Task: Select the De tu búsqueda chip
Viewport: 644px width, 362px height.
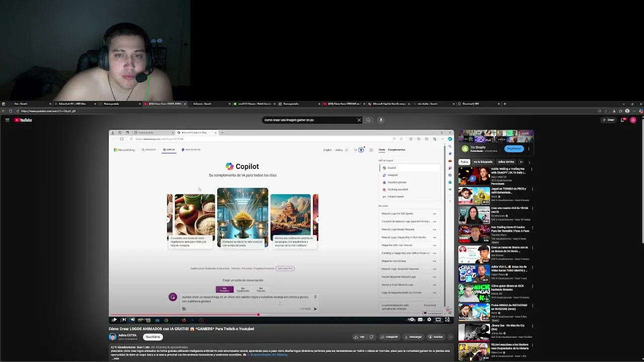Action: tap(482, 162)
